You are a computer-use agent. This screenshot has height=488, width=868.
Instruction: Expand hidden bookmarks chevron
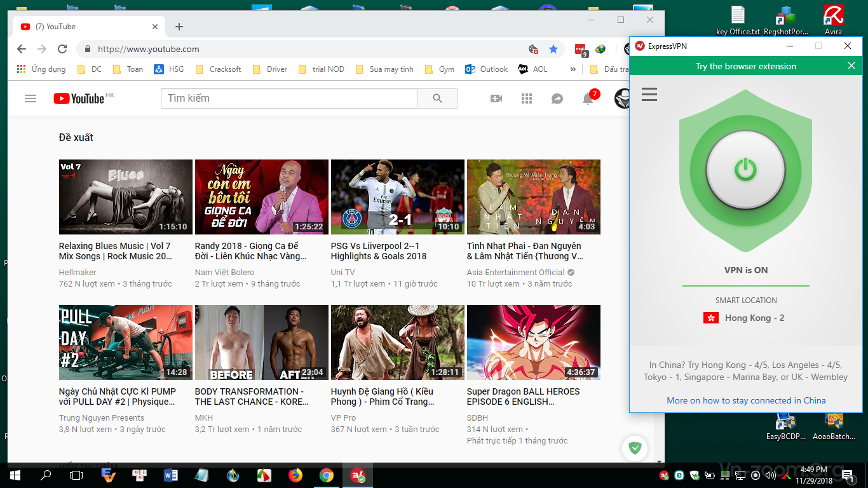pyautogui.click(x=573, y=69)
